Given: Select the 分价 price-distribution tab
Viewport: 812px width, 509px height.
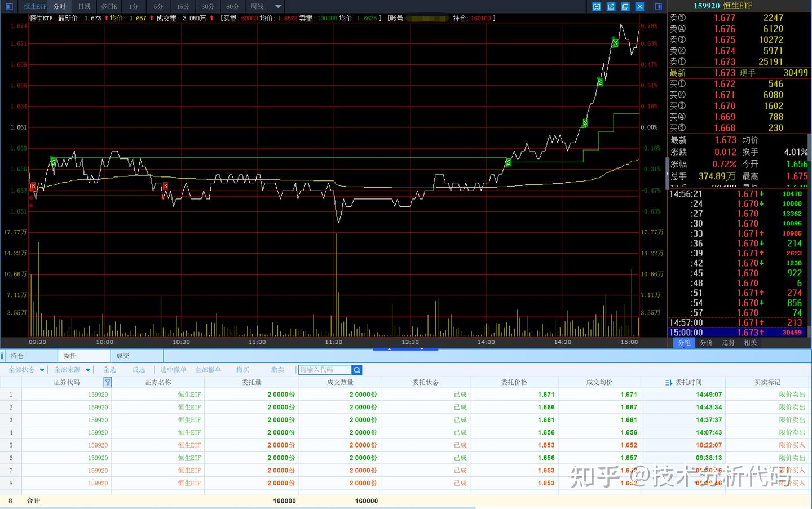Looking at the screenshot, I should [x=706, y=343].
